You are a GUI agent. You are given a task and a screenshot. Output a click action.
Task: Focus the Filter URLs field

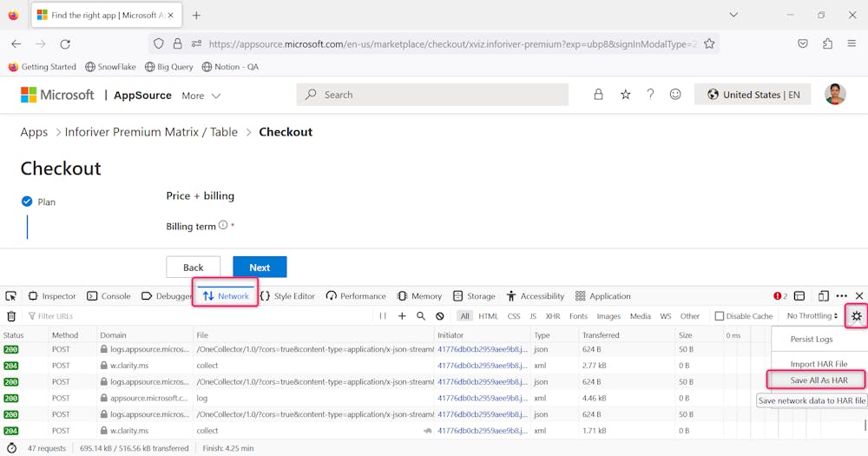(x=200, y=316)
